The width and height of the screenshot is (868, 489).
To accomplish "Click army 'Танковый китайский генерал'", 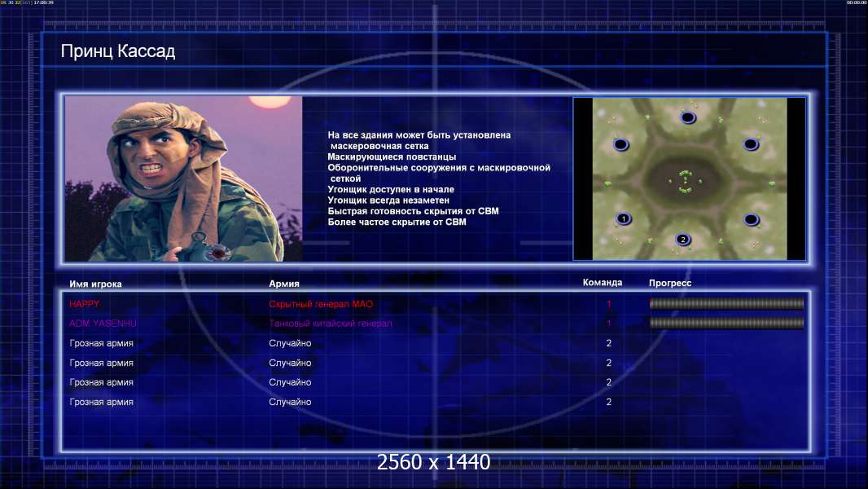I will [331, 324].
